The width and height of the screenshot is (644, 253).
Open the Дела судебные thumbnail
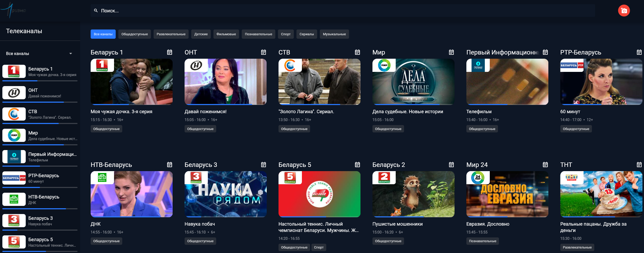[413, 82]
